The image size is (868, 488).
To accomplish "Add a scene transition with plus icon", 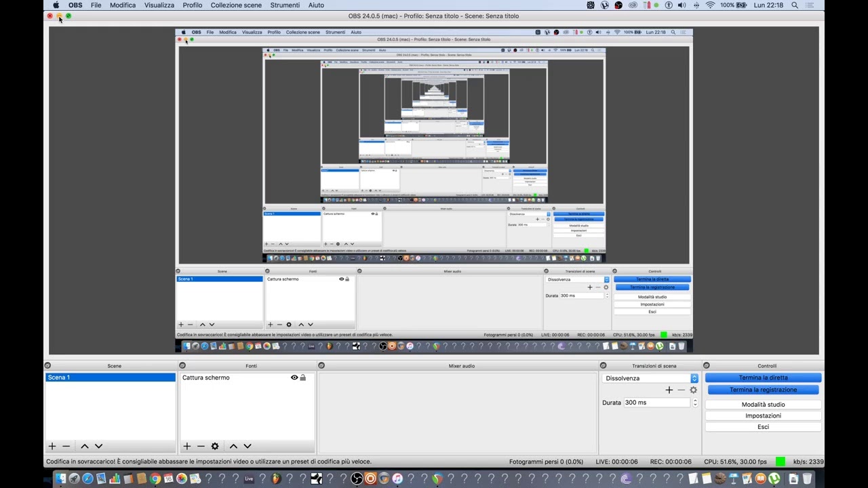I will tap(669, 390).
